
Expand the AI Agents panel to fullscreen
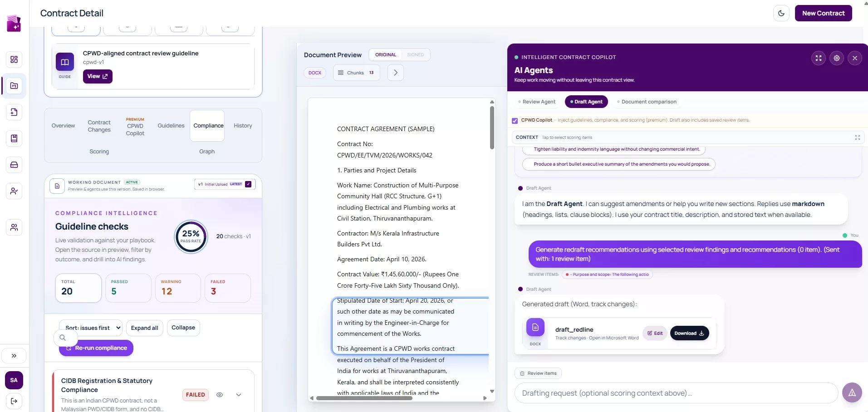(x=819, y=58)
